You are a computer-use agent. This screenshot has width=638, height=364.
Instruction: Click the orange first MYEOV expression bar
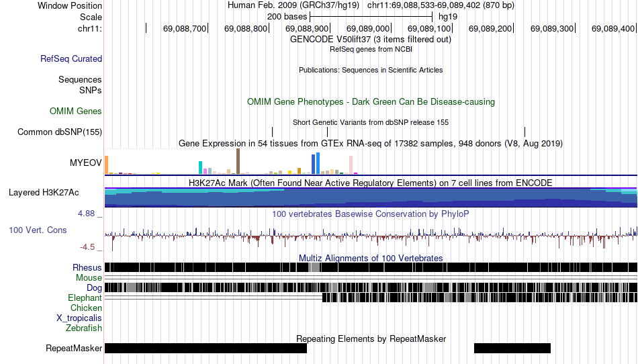point(107,165)
